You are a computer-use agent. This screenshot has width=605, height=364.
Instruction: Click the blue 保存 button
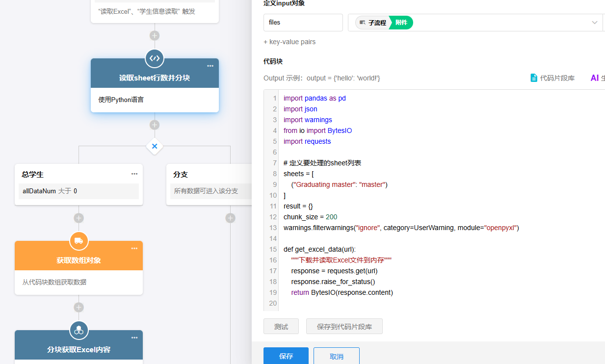click(286, 356)
